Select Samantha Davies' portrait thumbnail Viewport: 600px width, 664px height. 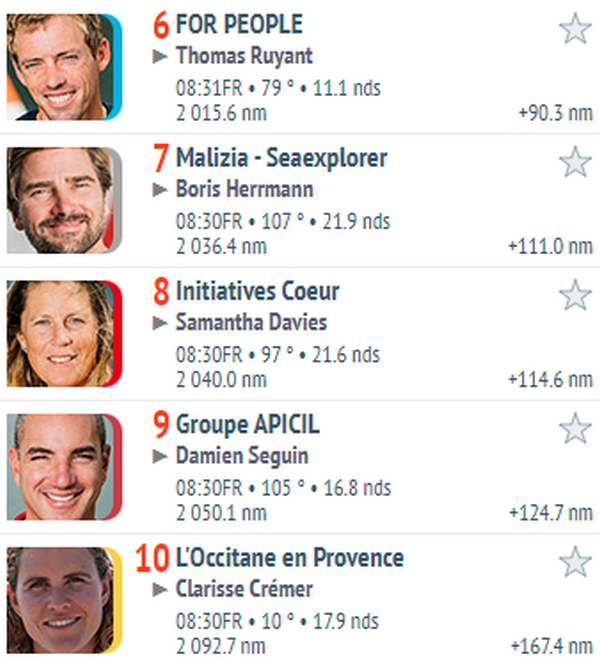[x=64, y=334]
